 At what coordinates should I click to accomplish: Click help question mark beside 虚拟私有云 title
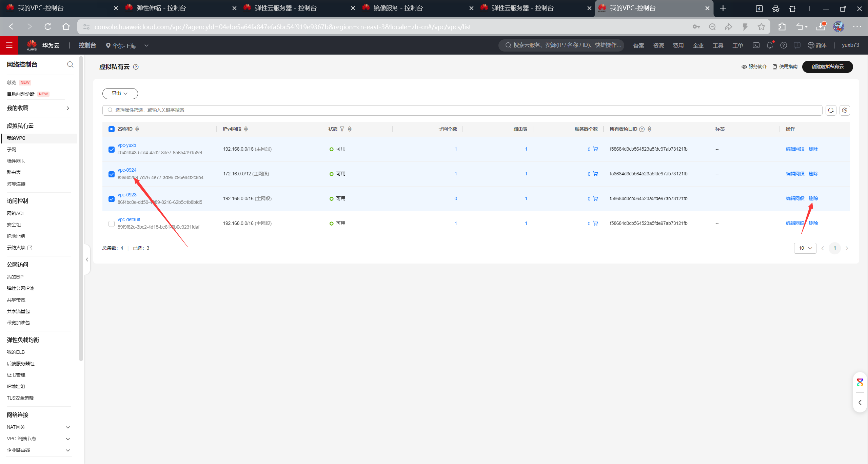[136, 67]
